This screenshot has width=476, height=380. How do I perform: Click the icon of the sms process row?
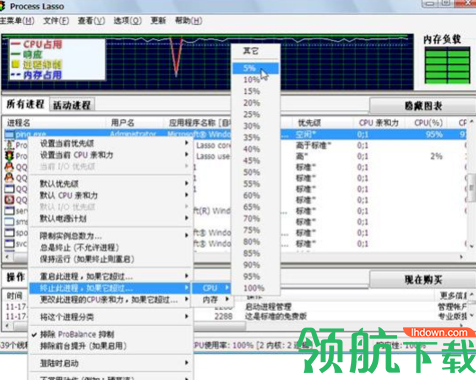9,222
